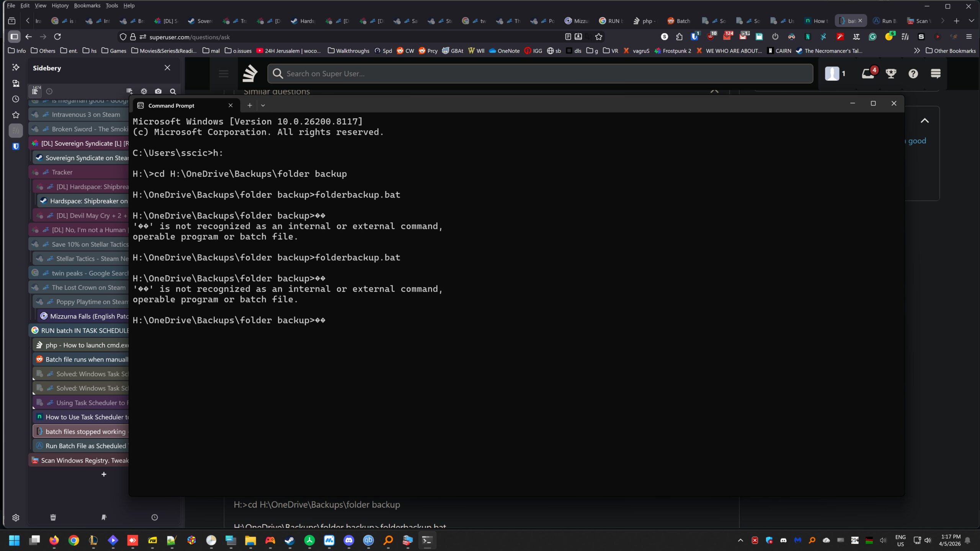The width and height of the screenshot is (980, 551).
Task: Click Chrome icon on taskbar
Action: [x=74, y=540]
